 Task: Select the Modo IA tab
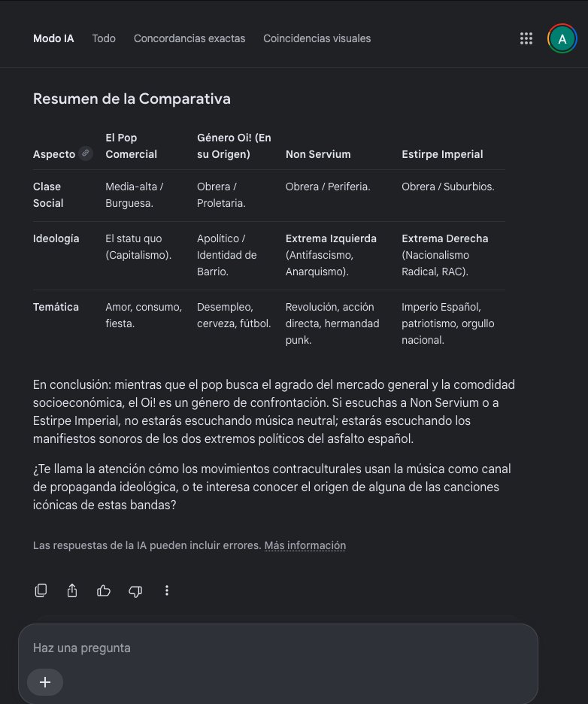(x=53, y=38)
